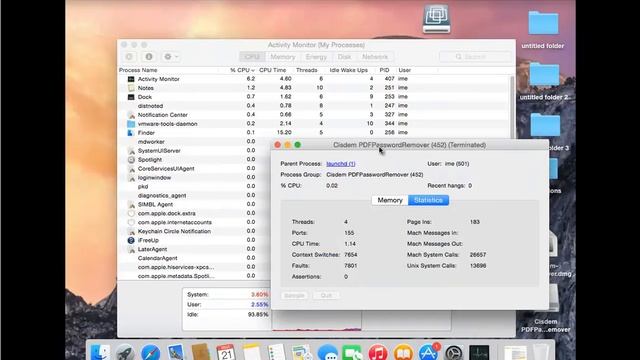This screenshot has width=640, height=360.
Task: Select the distnoted process row
Action: coord(313,106)
